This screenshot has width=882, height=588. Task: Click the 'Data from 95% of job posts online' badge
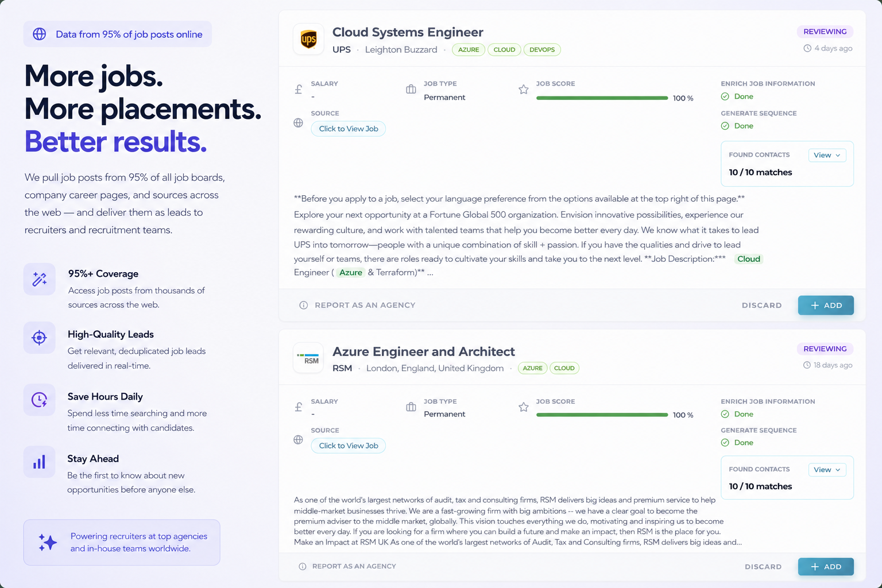pos(118,34)
